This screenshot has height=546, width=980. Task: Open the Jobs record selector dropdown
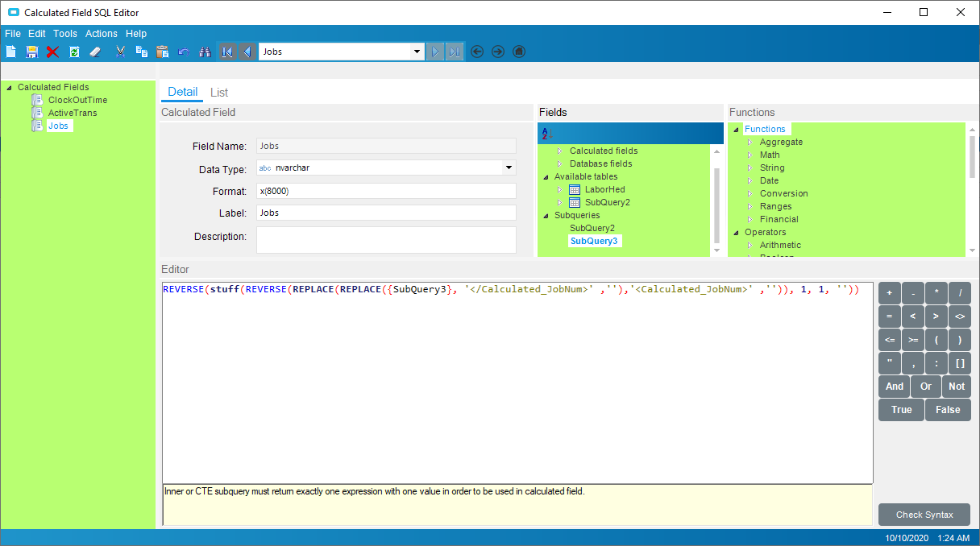pos(417,52)
